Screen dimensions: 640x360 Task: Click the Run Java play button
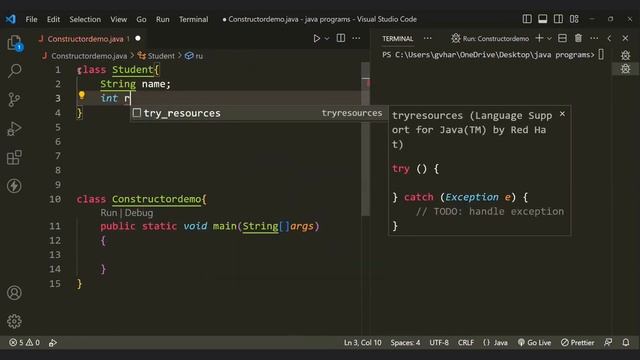(x=316, y=39)
